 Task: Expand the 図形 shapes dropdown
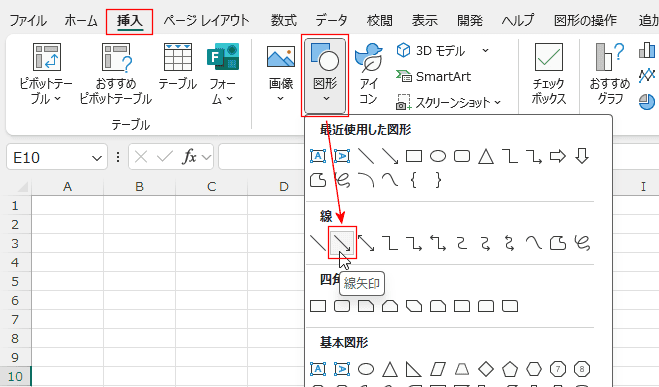pyautogui.click(x=325, y=76)
